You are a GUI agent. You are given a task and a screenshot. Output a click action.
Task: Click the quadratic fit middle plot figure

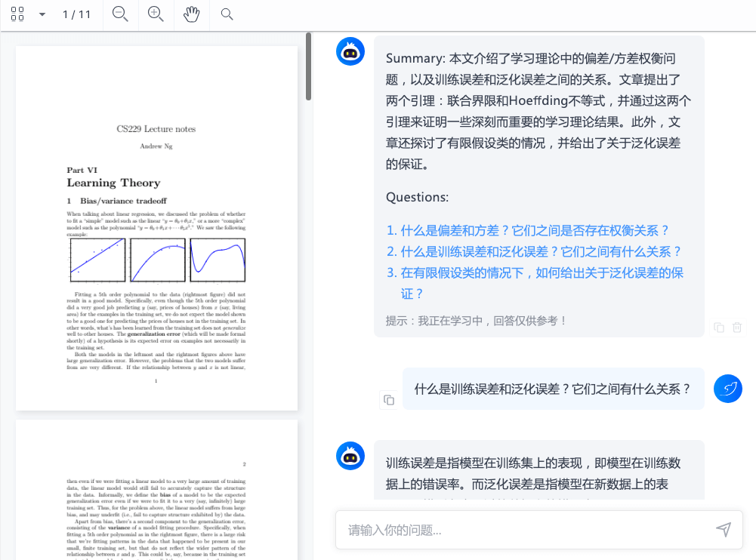158,260
